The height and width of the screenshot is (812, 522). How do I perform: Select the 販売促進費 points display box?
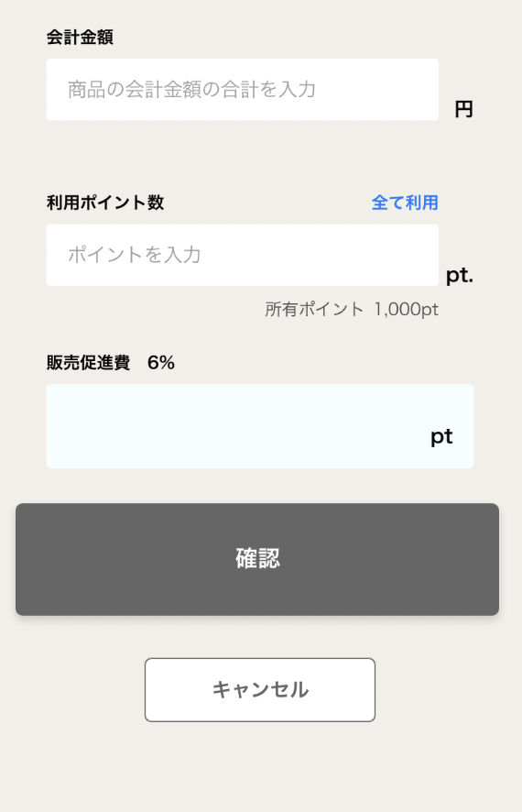click(260, 426)
